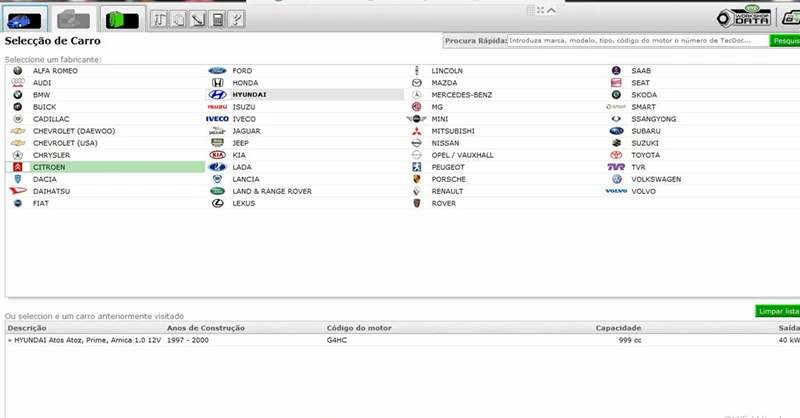Select the Peugeot lion logo
The height and width of the screenshot is (418, 800).
pyautogui.click(x=417, y=167)
